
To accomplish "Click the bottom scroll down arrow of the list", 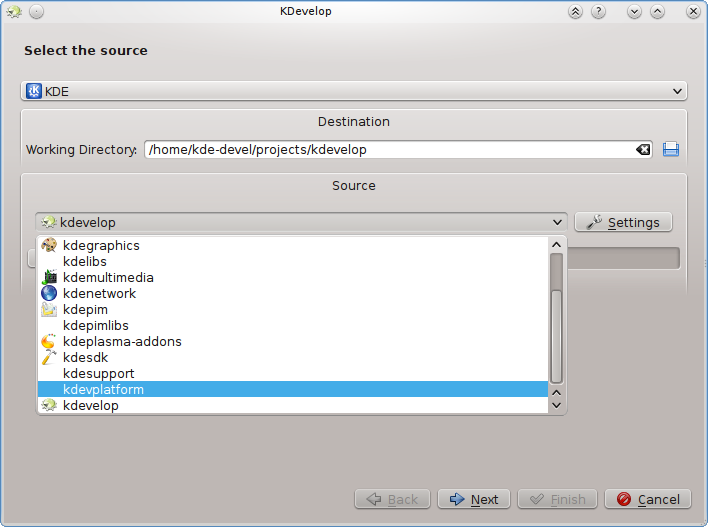I will click(556, 406).
